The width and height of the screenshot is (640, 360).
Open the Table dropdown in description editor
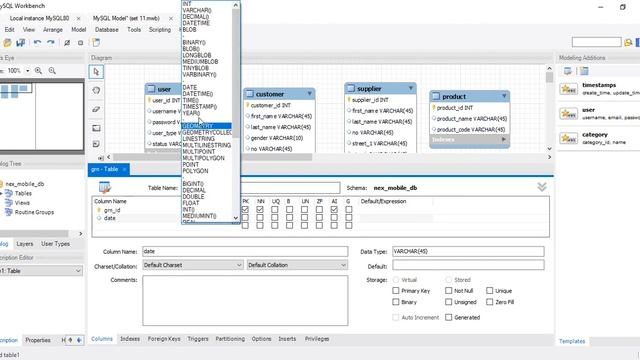(x=41, y=271)
